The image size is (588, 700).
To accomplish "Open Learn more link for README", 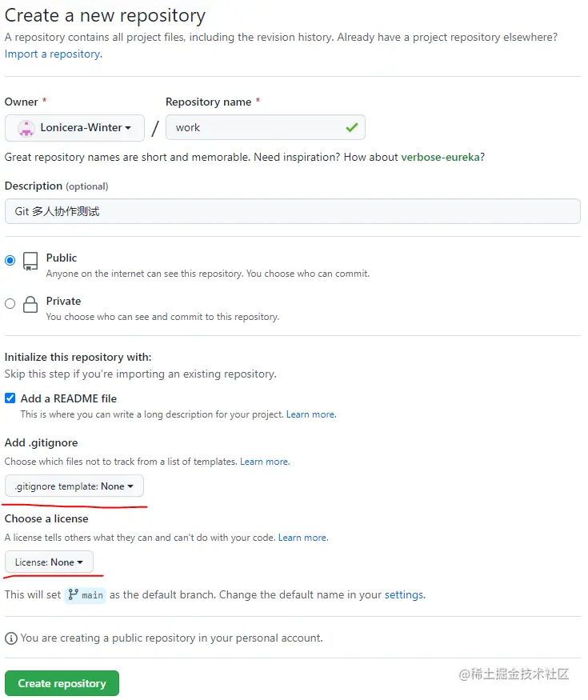I will click(x=311, y=414).
